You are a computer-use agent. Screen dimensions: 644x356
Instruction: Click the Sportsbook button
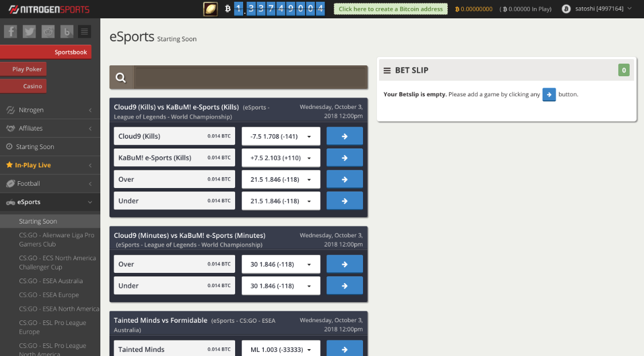click(x=45, y=52)
